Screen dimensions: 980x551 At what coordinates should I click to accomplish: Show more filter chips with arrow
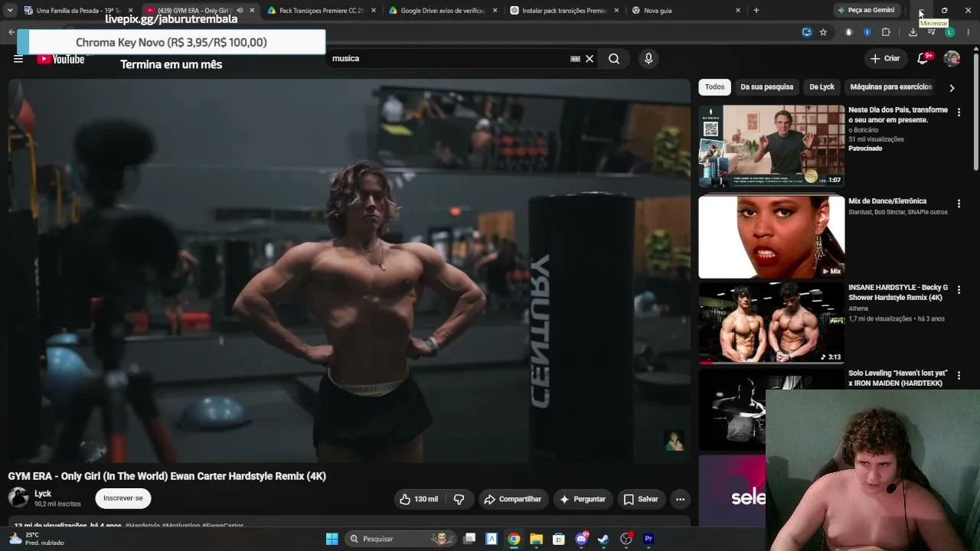[x=952, y=88]
